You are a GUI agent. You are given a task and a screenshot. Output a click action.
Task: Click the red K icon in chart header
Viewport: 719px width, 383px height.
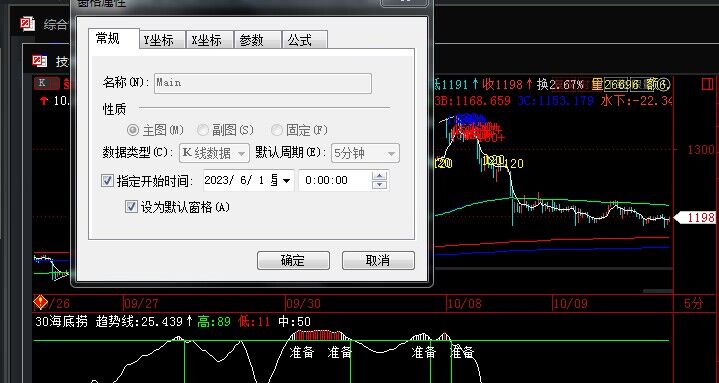click(47, 83)
